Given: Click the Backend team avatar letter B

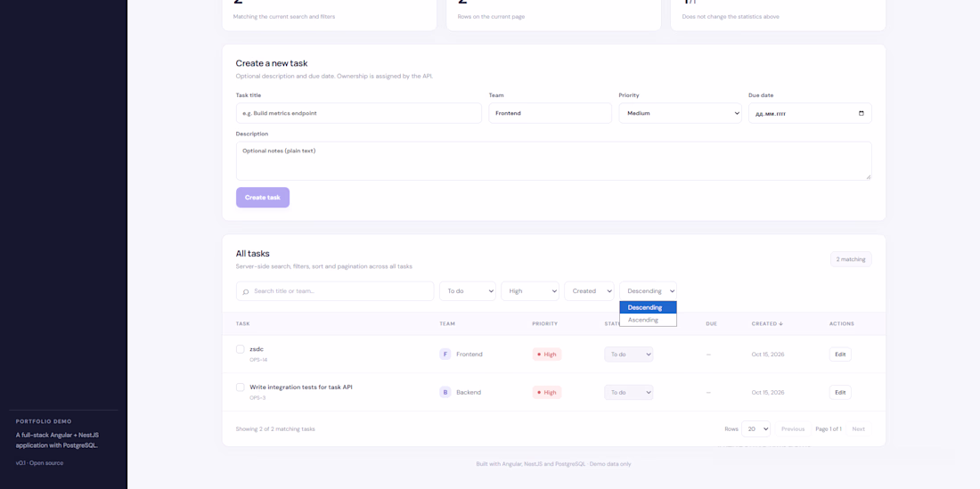Looking at the screenshot, I should 445,392.
